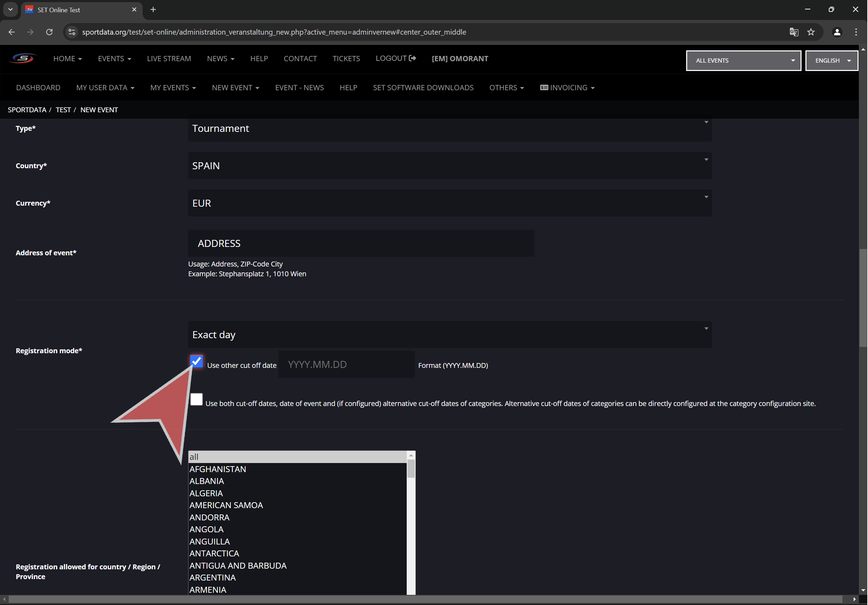
Task: Click the cut off date YYYY.MM.DD field
Action: pos(346,364)
